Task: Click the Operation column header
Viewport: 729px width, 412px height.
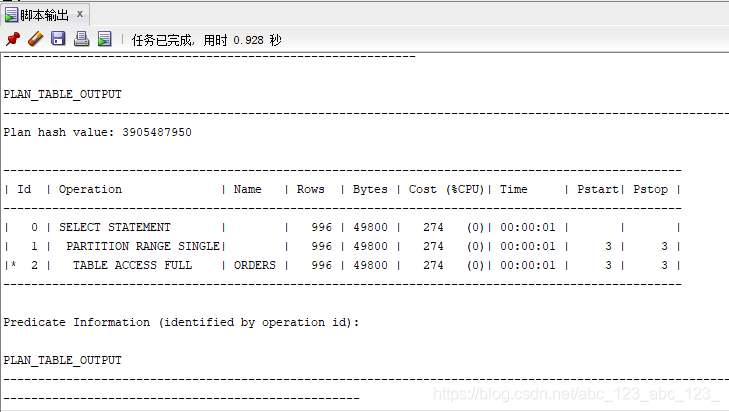Action: tap(90, 189)
